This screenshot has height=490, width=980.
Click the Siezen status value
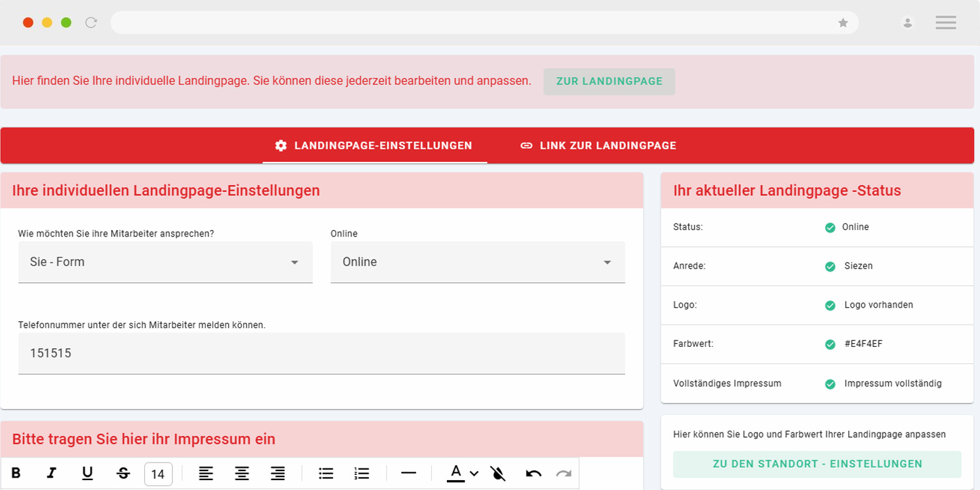[858, 266]
